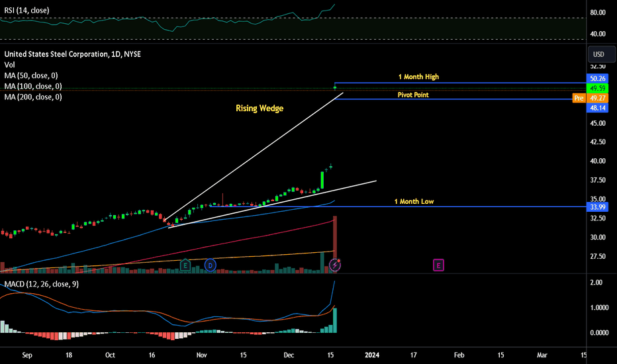Click the 50.26 blue price tag
Viewport: 617px width, 364px height.
[x=597, y=78]
